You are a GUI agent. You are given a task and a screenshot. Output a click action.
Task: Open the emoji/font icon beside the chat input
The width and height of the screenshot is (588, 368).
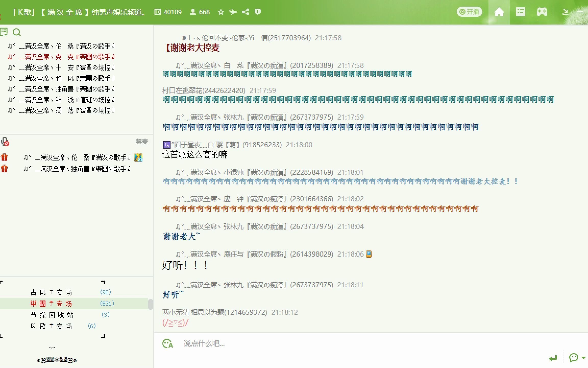point(168,344)
